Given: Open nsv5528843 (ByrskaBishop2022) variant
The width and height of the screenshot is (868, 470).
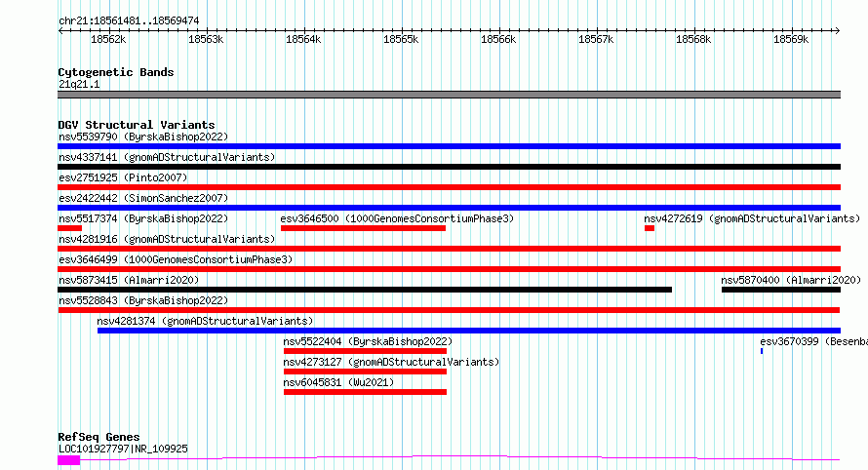Looking at the screenshot, I should (143, 300).
